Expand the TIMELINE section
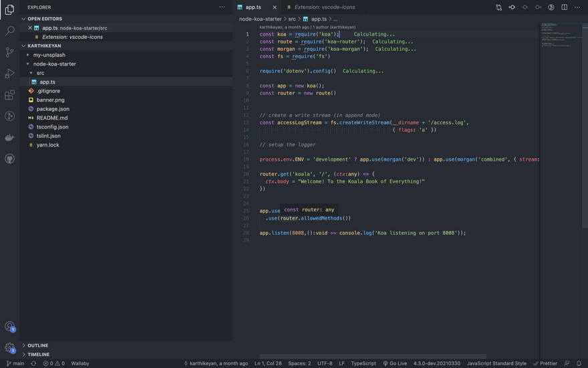This screenshot has width=588, height=368. (x=38, y=354)
